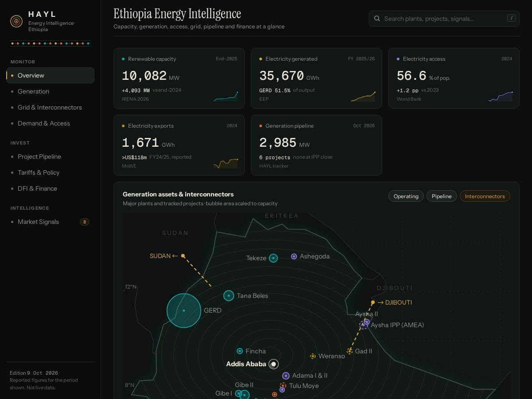Select the Weranso pipeline marker
The width and height of the screenshot is (532, 399).
(313, 356)
